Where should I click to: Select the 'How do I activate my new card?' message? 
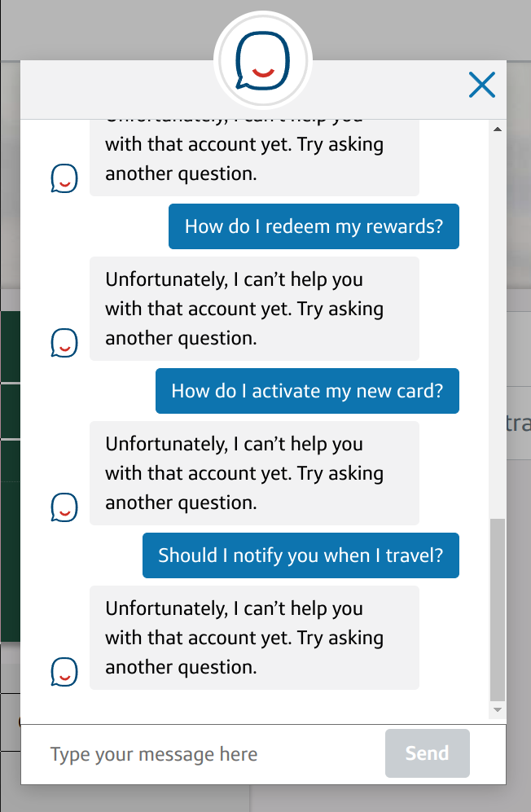[x=307, y=391]
